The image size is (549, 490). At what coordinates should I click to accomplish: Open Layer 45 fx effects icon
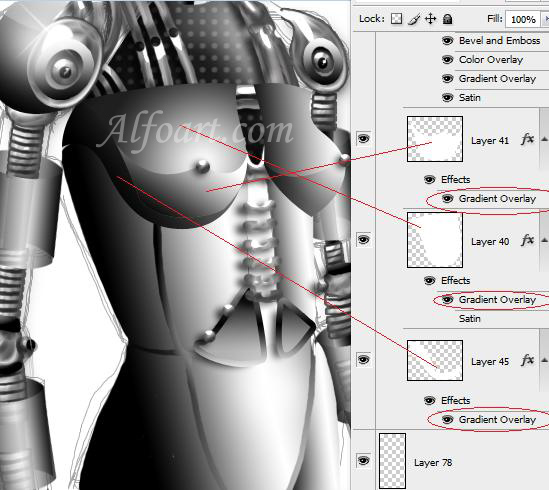click(528, 360)
